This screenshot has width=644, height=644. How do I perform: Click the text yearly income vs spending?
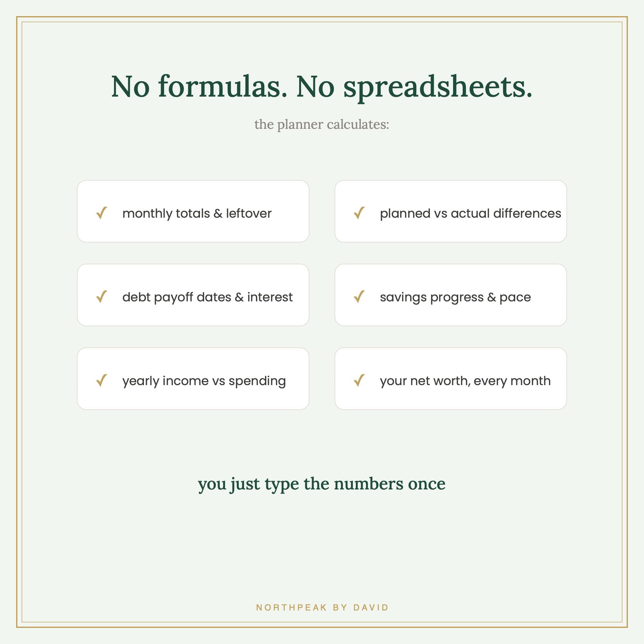[204, 381]
